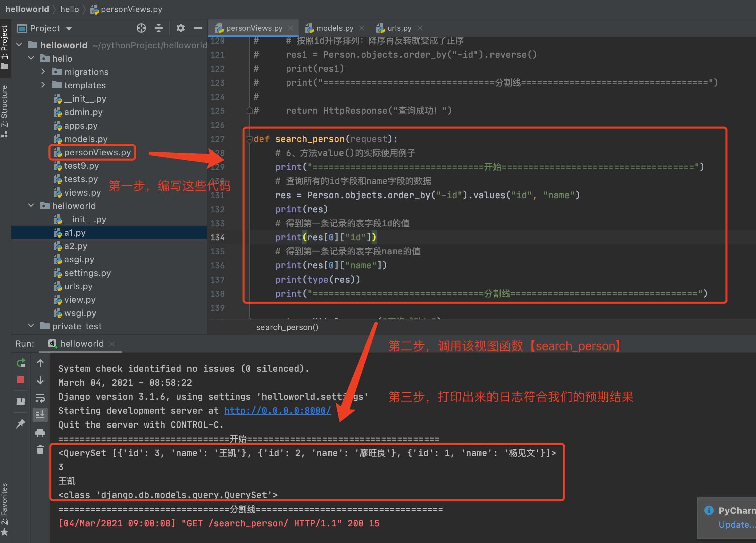Select settings.py in the project tree

pos(88,273)
